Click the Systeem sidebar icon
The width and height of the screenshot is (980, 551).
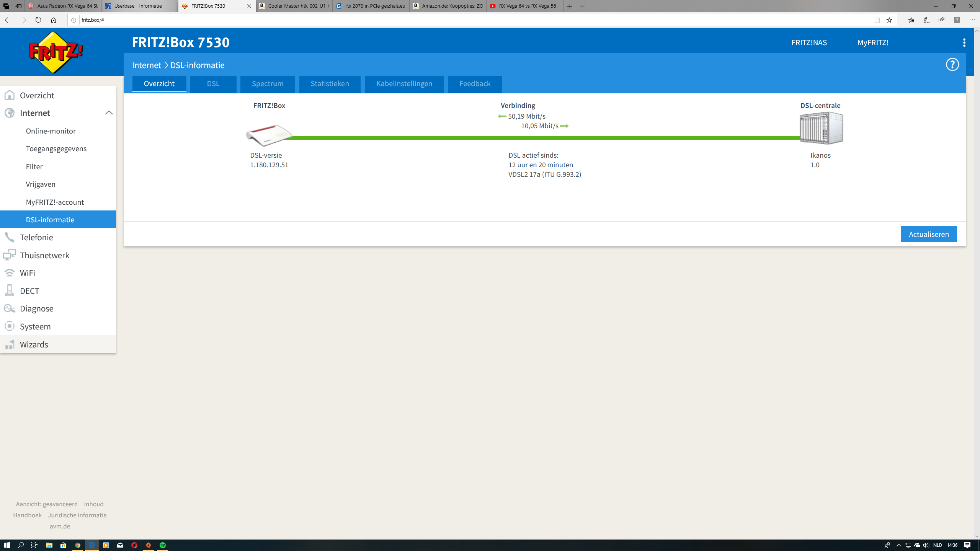tap(10, 326)
